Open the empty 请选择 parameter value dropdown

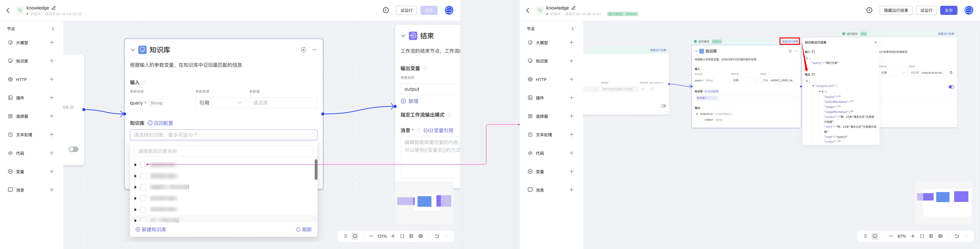(x=283, y=103)
